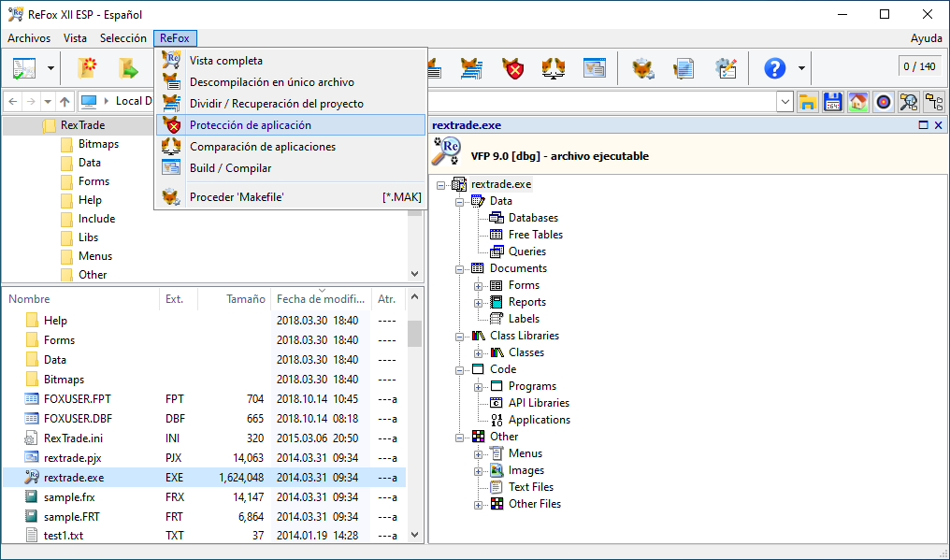Sort by Fecha de modificación column header
Viewport: 950px width, 560px height.
[321, 299]
